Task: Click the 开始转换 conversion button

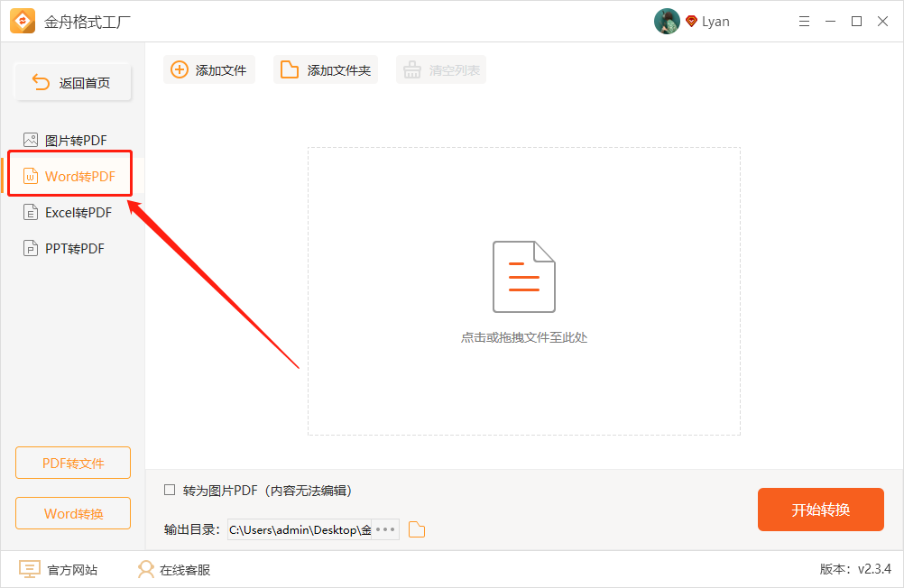Action: (x=820, y=509)
